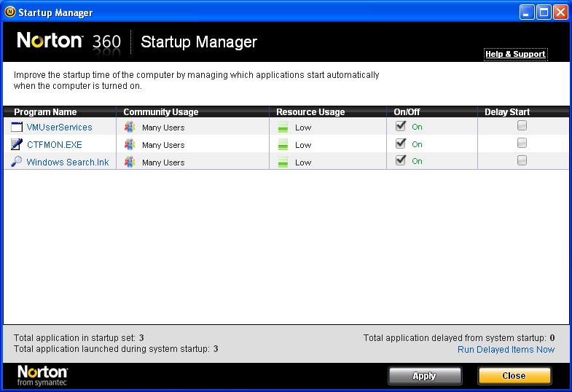The height and width of the screenshot is (392, 572).
Task: Sort by the Program Name column header
Action: (60, 112)
